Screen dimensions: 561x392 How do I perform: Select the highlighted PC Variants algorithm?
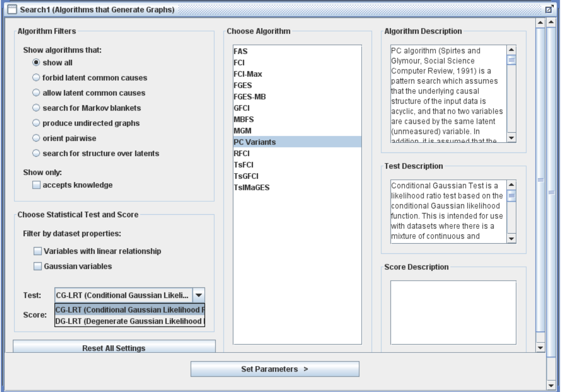(x=297, y=142)
